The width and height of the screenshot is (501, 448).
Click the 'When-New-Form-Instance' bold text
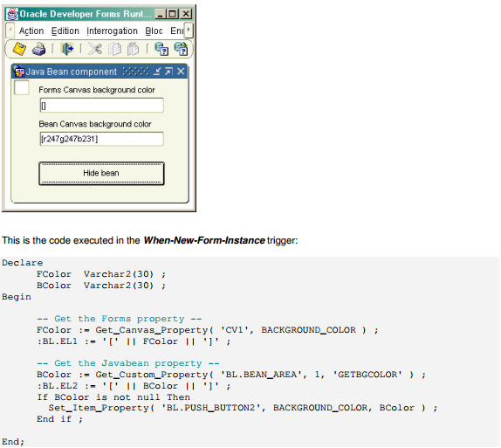(204, 240)
